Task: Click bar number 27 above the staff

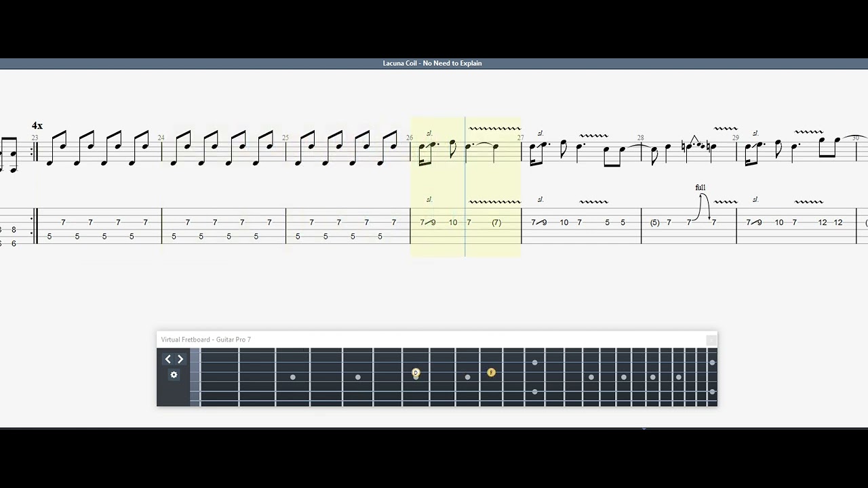Action: pyautogui.click(x=520, y=138)
